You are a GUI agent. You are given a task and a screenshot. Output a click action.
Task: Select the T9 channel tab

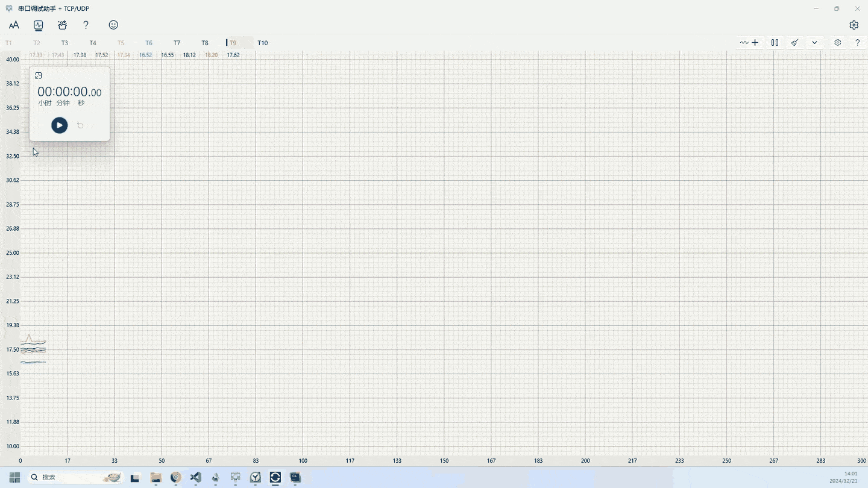(x=233, y=43)
